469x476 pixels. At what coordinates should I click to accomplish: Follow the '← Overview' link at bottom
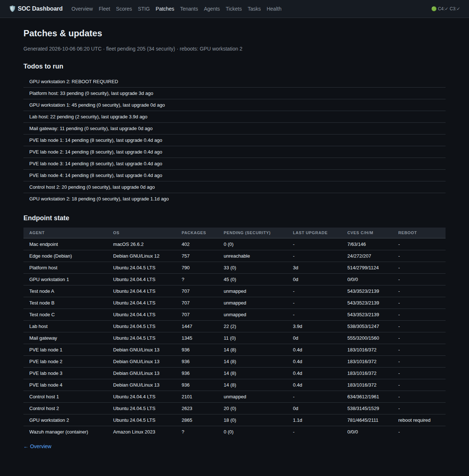(37, 446)
